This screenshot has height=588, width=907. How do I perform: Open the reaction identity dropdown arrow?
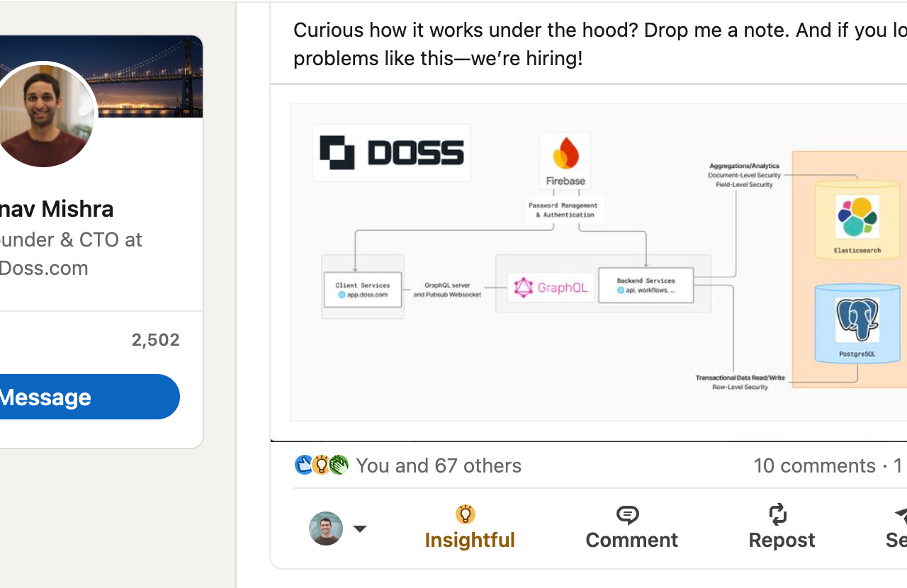coord(360,528)
